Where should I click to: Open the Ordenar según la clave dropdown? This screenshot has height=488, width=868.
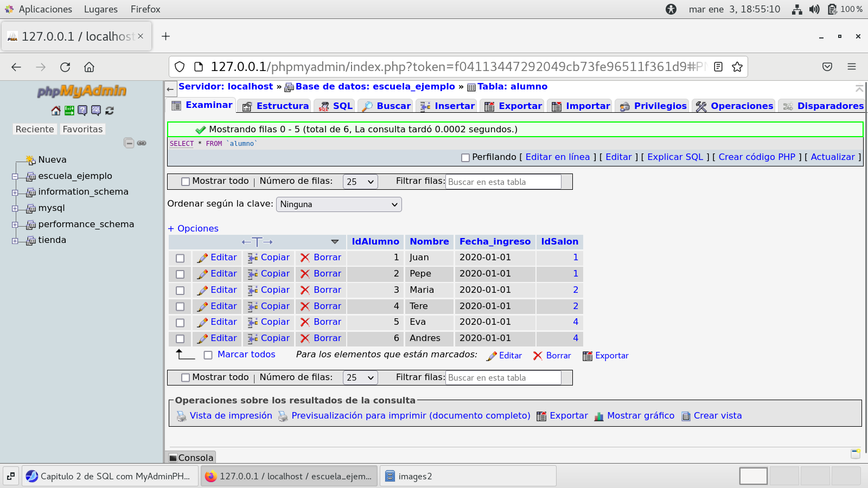pos(339,204)
